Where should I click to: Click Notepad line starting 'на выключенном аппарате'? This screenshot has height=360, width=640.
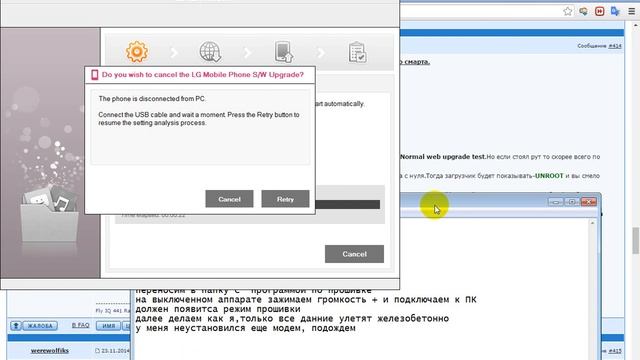(x=306, y=300)
